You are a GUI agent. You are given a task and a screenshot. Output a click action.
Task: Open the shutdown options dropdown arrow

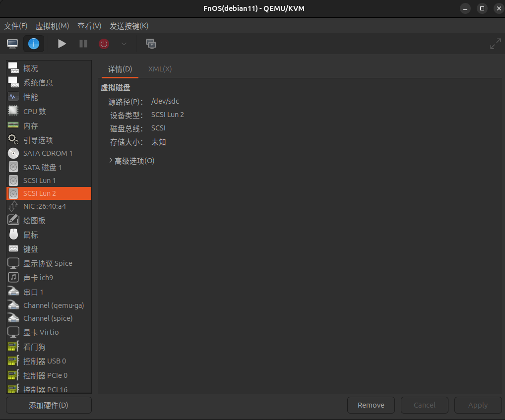coord(124,44)
